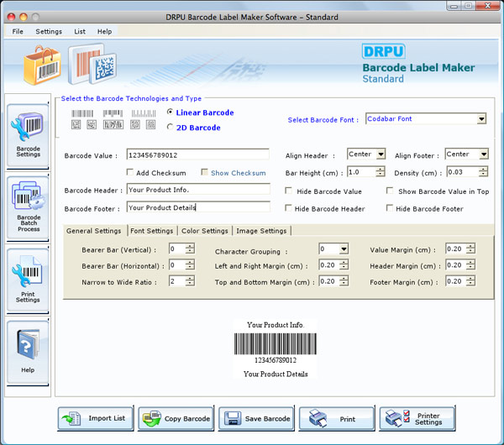Select the Linear Barcode radio button

coord(170,113)
